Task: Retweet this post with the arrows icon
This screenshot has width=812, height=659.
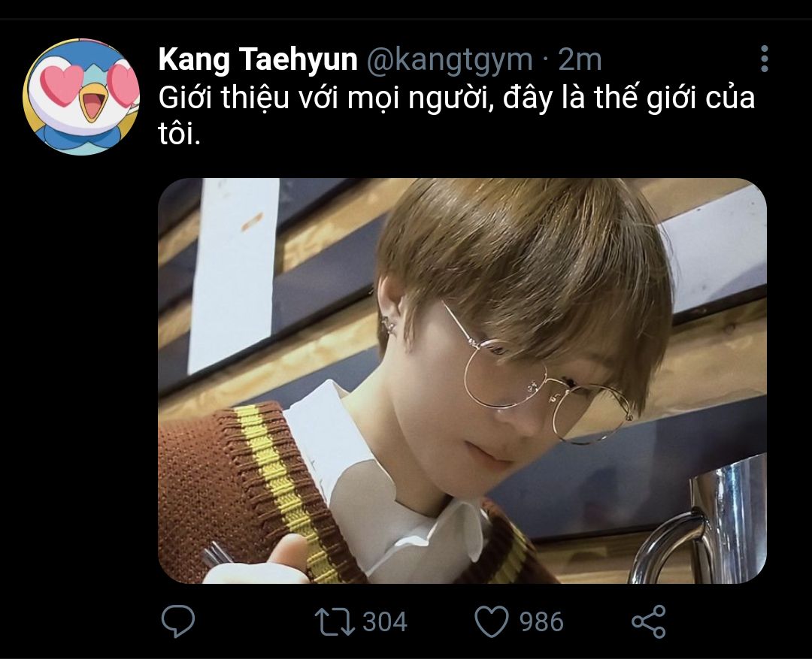Action: [x=335, y=621]
